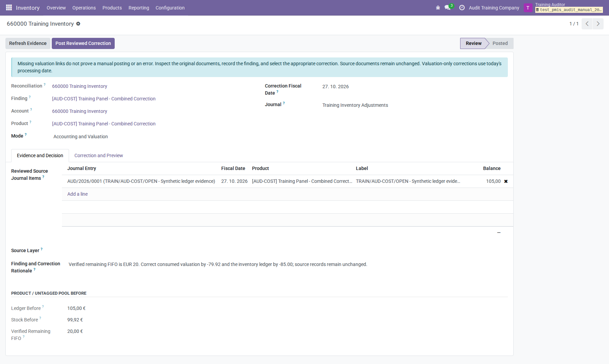The height and width of the screenshot is (364, 609).
Task: Click the Finding and Correction Rationale text
Action: pos(218,264)
